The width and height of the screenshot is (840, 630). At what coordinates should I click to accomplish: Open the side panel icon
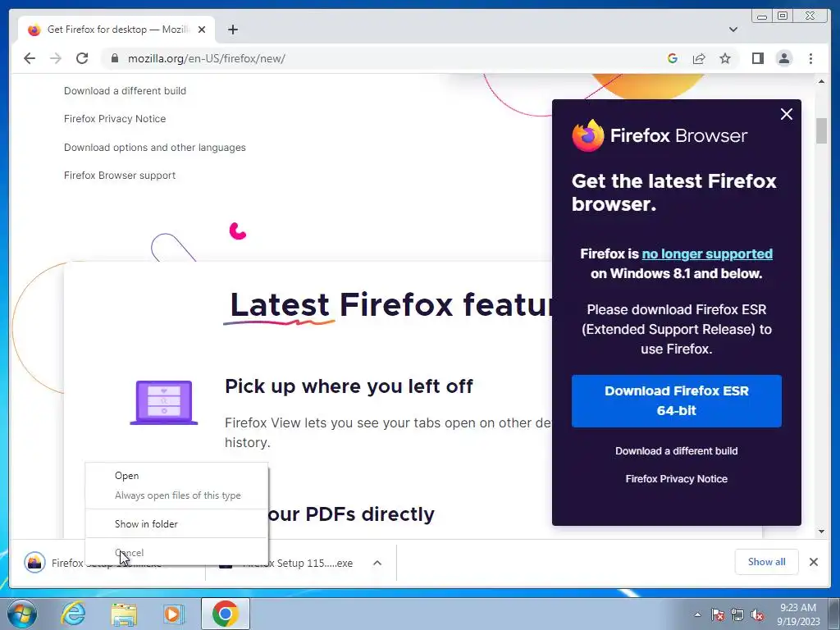pyautogui.click(x=757, y=58)
